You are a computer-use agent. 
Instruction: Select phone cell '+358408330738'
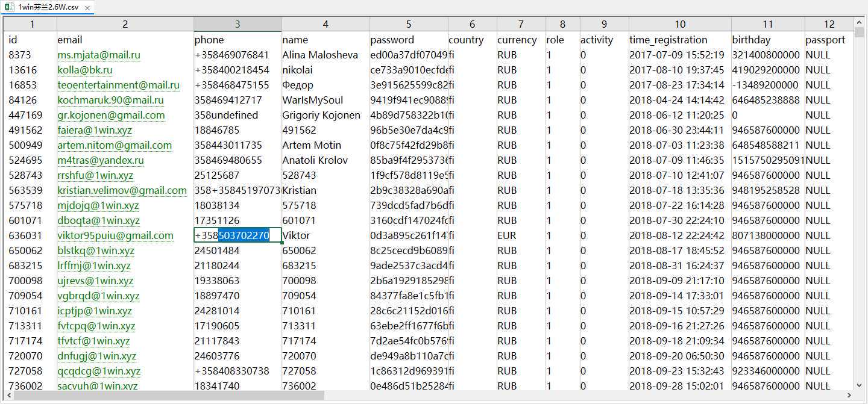[x=237, y=371]
